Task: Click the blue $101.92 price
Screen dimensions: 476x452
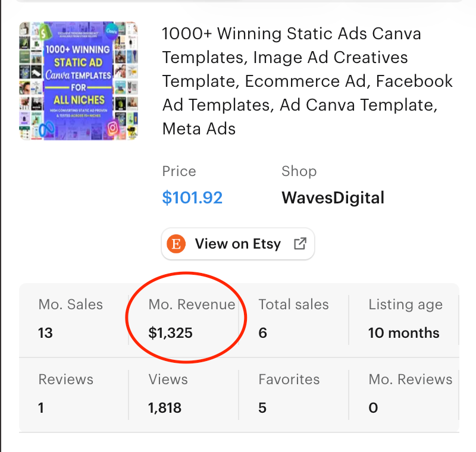Action: pyautogui.click(x=192, y=197)
